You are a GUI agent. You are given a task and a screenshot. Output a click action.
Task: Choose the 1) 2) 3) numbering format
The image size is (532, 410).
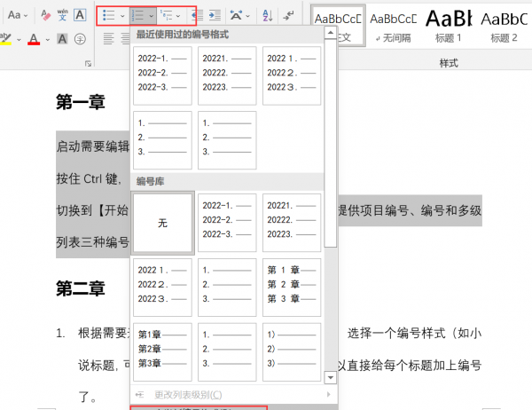coord(292,352)
